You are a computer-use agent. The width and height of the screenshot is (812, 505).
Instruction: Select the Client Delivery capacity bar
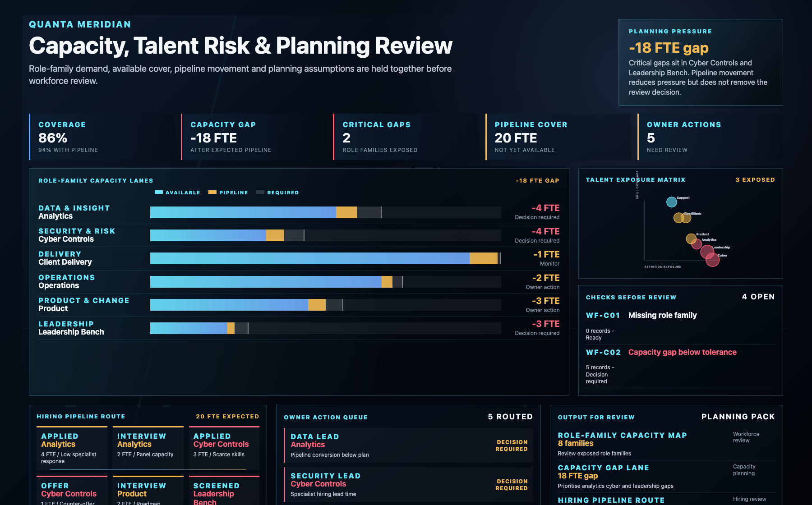point(325,258)
